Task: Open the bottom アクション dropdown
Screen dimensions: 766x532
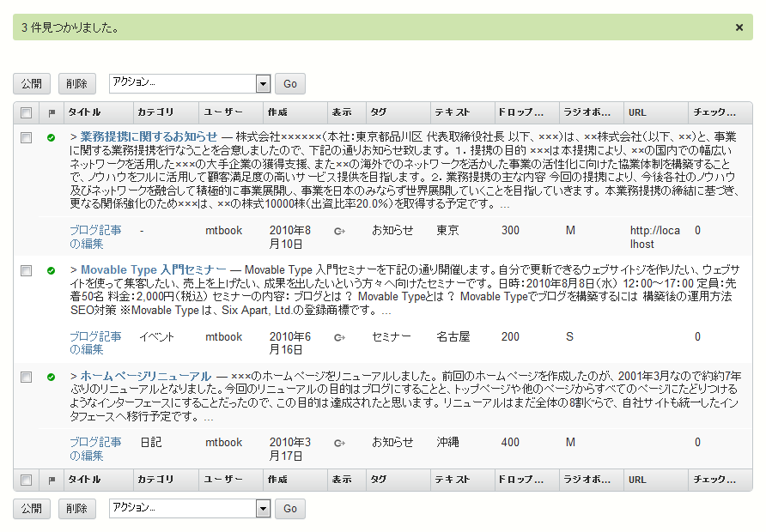Action: [x=190, y=509]
